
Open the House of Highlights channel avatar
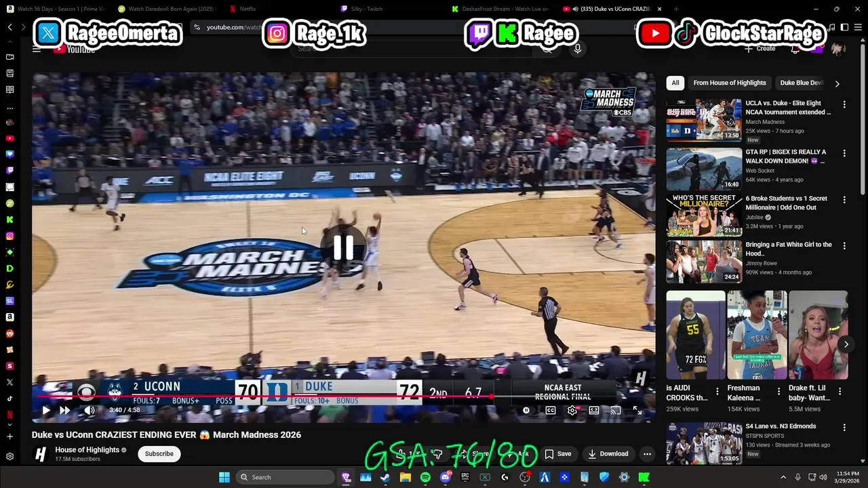41,454
